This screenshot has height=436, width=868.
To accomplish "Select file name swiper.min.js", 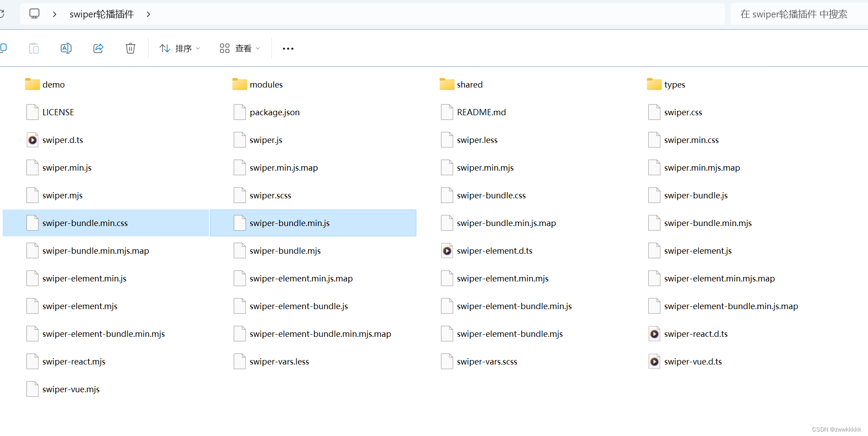I will 67,168.
